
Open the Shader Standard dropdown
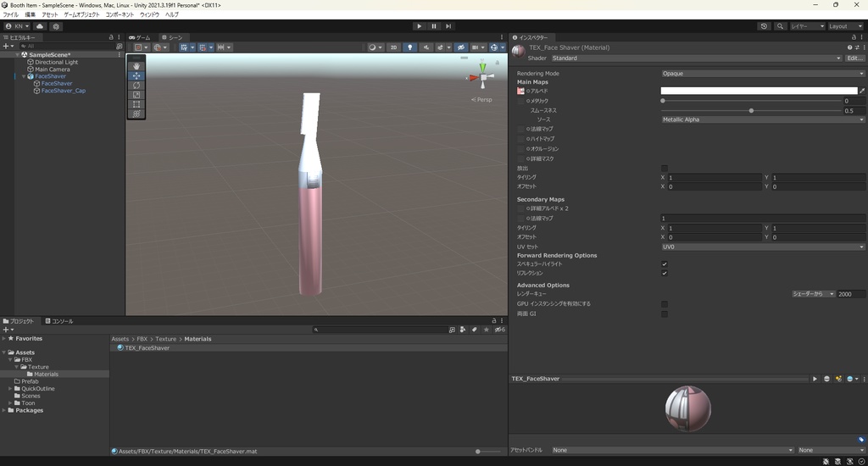coord(696,58)
